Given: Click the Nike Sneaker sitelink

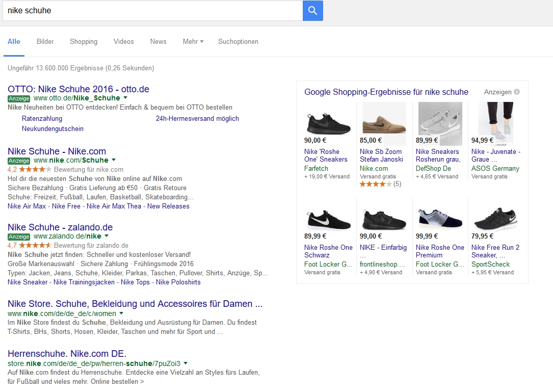Looking at the screenshot, I should 28,282.
